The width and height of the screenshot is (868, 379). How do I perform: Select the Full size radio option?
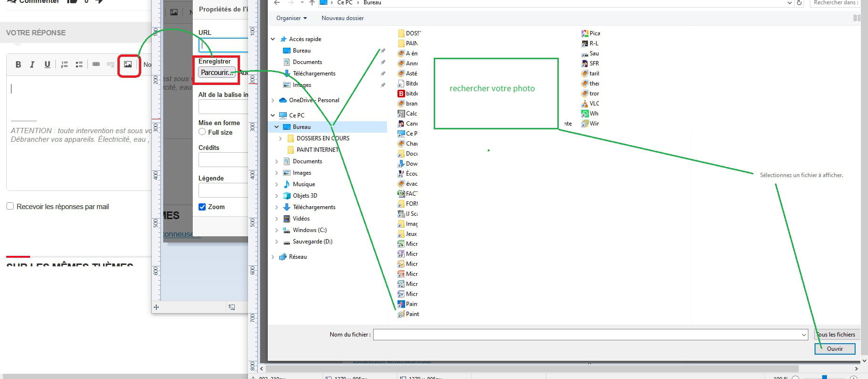(x=202, y=132)
